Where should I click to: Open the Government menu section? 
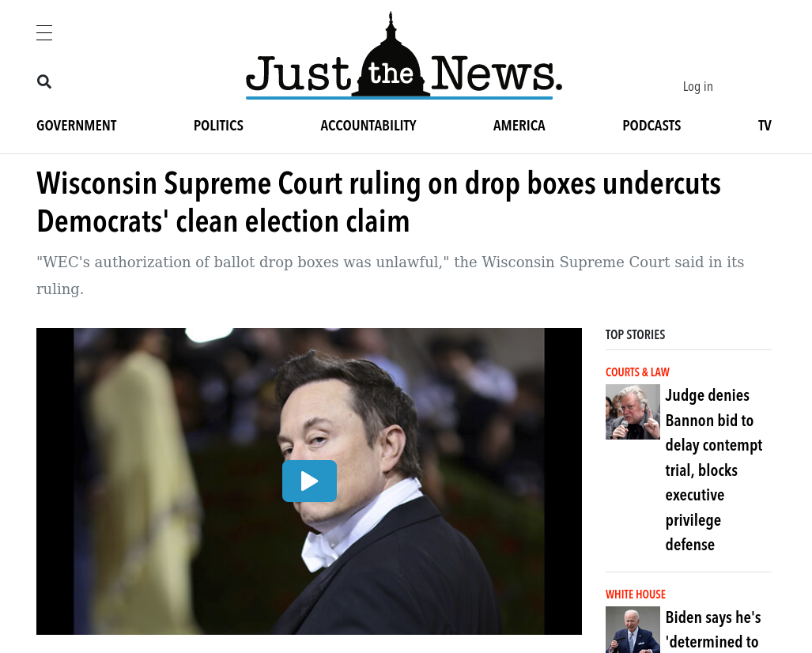77,126
